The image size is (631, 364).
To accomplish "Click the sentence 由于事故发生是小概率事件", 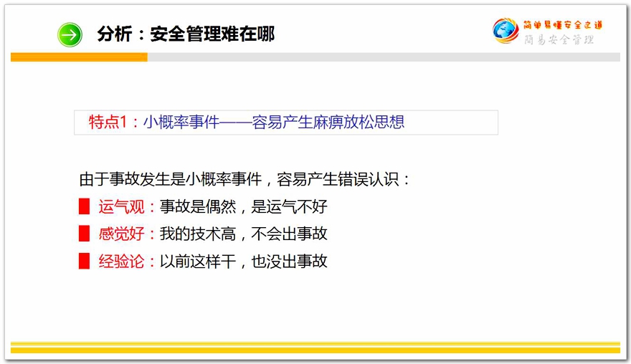I will [x=171, y=179].
